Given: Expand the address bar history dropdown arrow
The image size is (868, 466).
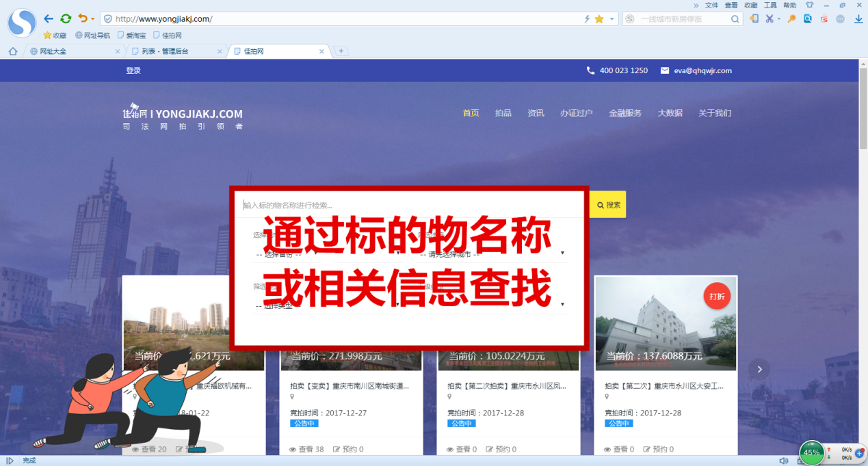Looking at the screenshot, I should click(611, 19).
